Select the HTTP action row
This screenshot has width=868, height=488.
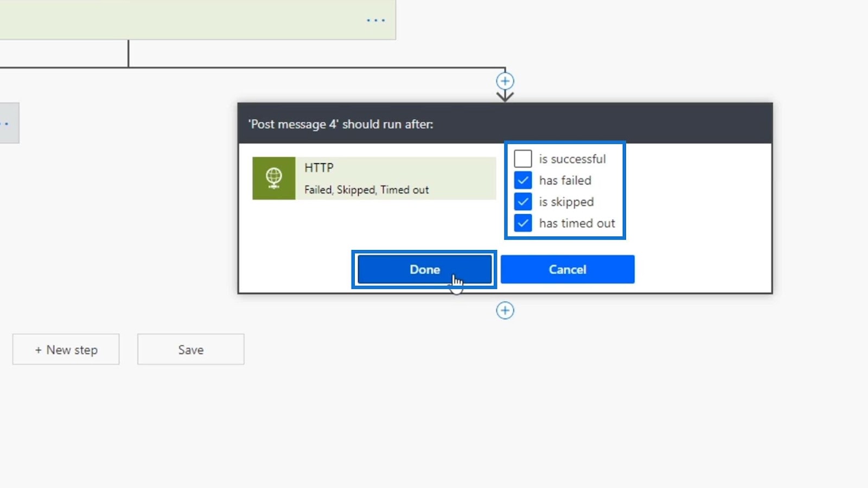[374, 178]
